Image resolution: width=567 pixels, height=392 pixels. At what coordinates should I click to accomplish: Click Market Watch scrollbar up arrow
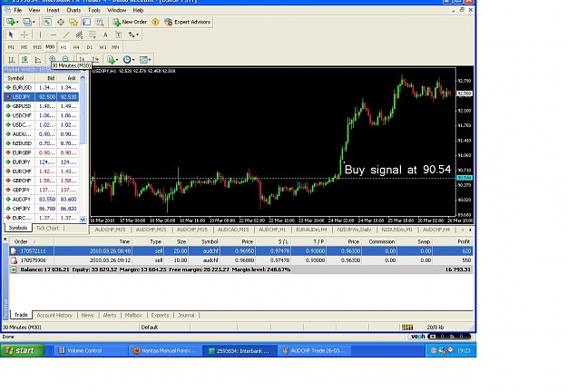pos(83,78)
